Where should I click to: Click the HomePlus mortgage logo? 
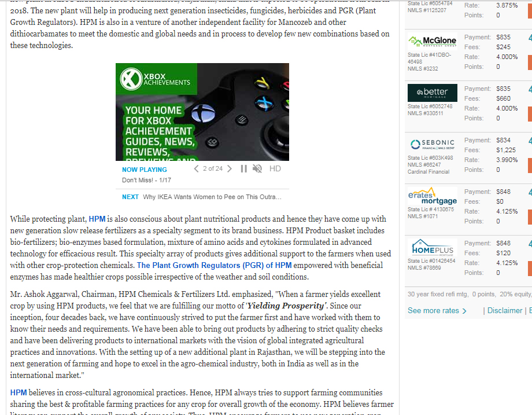pyautogui.click(x=433, y=248)
